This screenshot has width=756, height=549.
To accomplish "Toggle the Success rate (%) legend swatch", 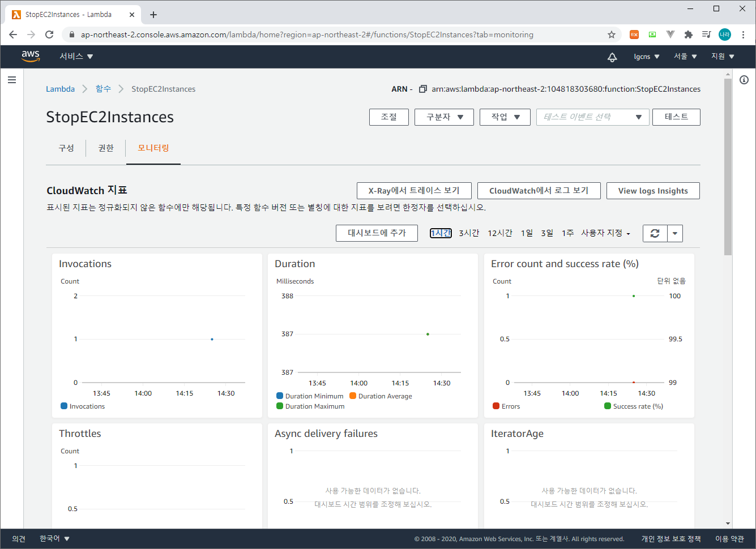I will click(608, 406).
